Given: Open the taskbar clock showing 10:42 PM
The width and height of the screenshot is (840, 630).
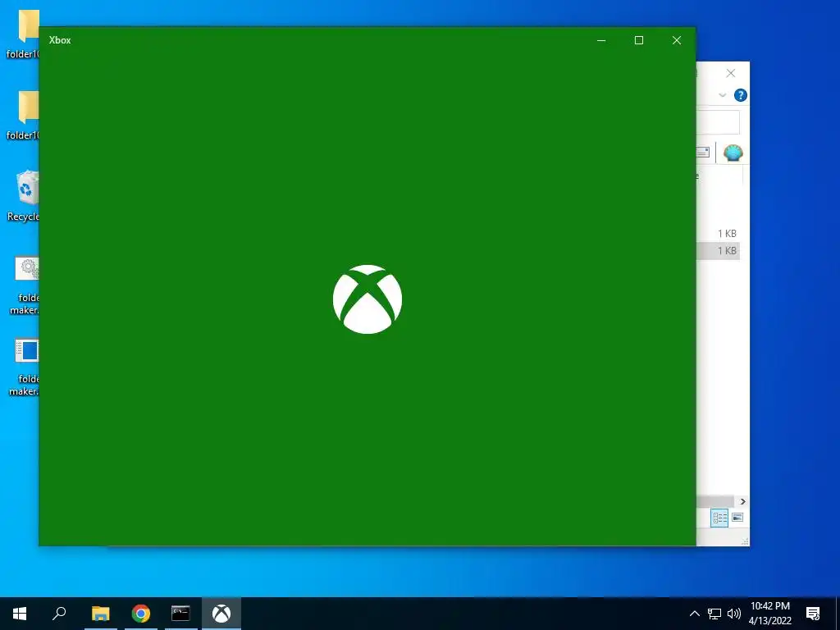Looking at the screenshot, I should tap(769, 614).
